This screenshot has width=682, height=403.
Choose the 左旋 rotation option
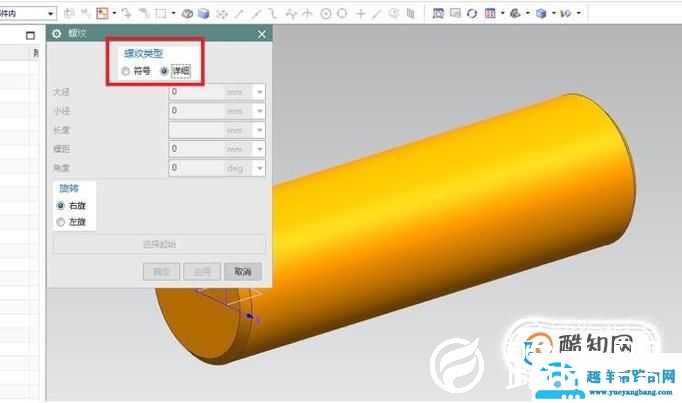coord(62,221)
